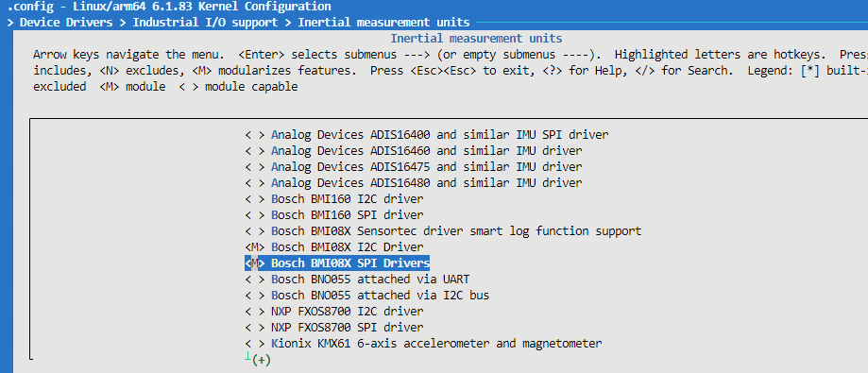
Task: Click Inertial measurement units breadcrumb entry
Action: [383, 23]
